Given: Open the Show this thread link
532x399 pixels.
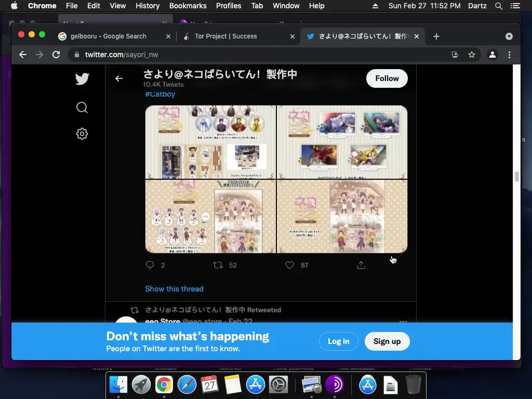Looking at the screenshot, I should [174, 289].
